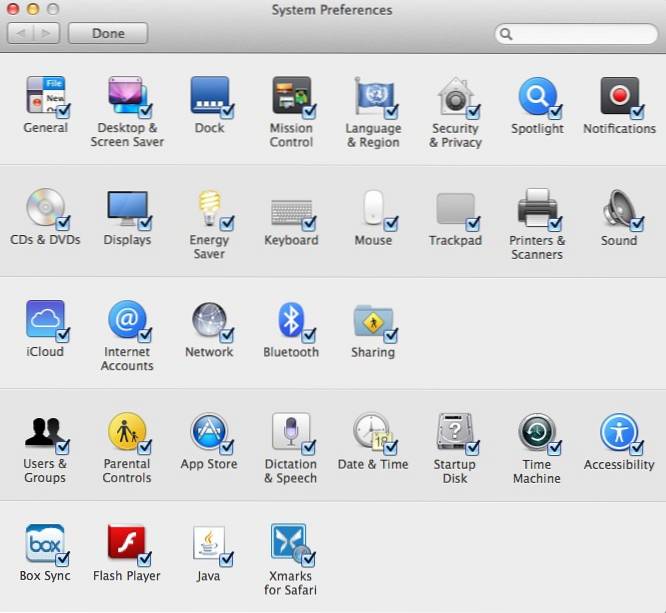The height and width of the screenshot is (613, 666).
Task: Click the Time Machine icon
Action: click(x=536, y=432)
